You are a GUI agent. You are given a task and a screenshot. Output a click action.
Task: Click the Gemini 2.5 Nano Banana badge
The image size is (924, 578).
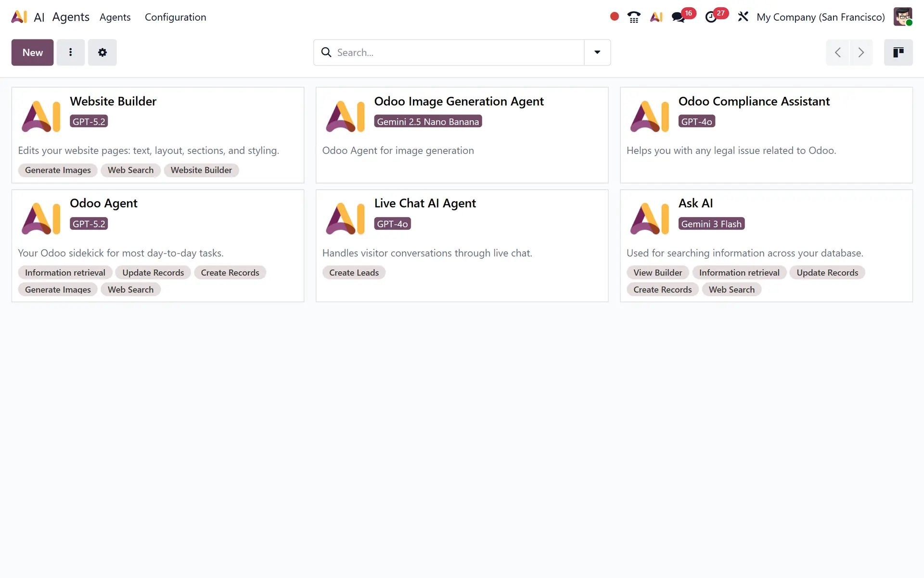tap(428, 121)
